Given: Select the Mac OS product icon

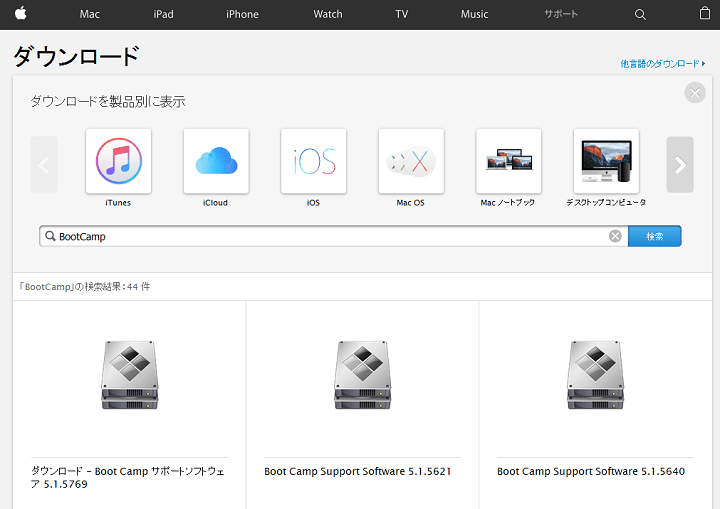Looking at the screenshot, I should tap(411, 161).
